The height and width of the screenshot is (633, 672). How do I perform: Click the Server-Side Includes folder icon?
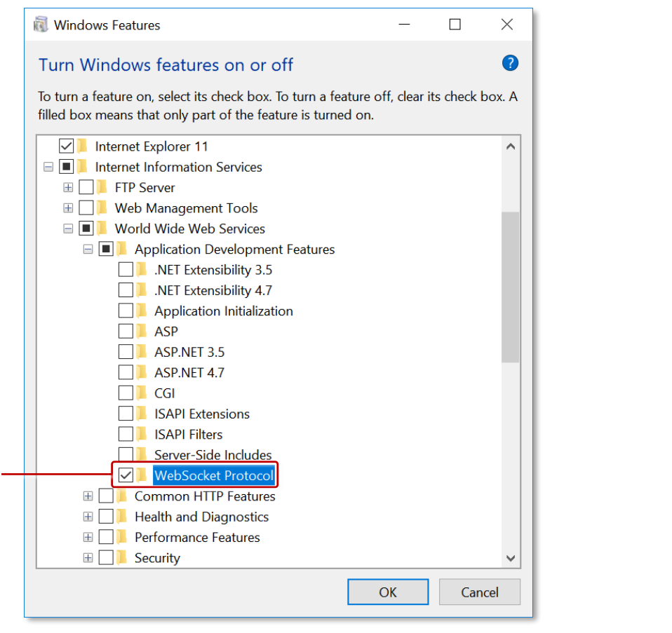[x=141, y=454]
